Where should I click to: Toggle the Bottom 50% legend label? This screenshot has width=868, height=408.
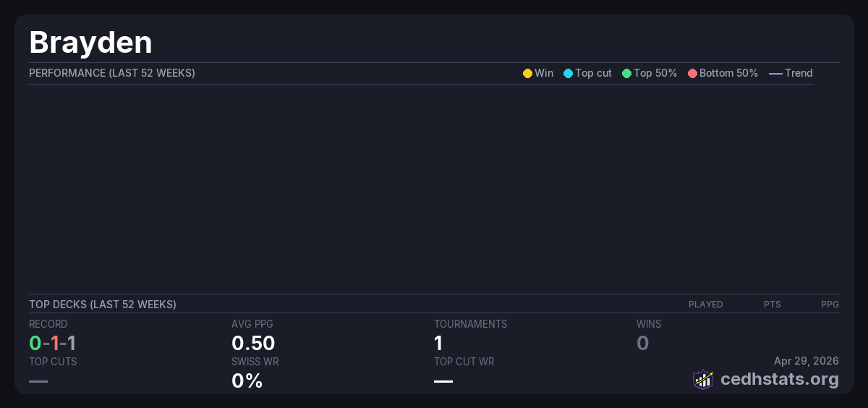coord(728,73)
